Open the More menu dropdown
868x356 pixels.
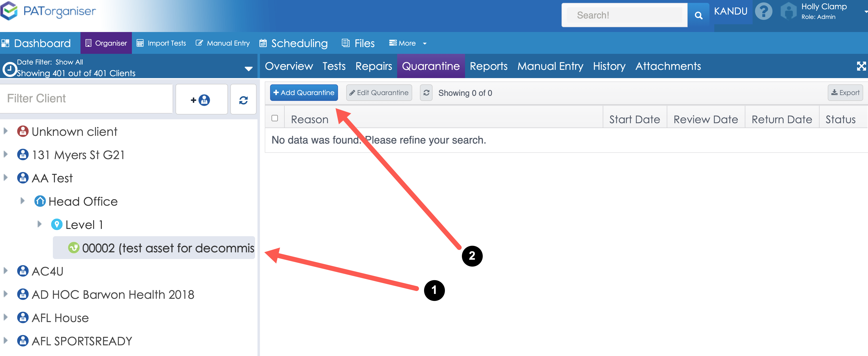tap(407, 43)
